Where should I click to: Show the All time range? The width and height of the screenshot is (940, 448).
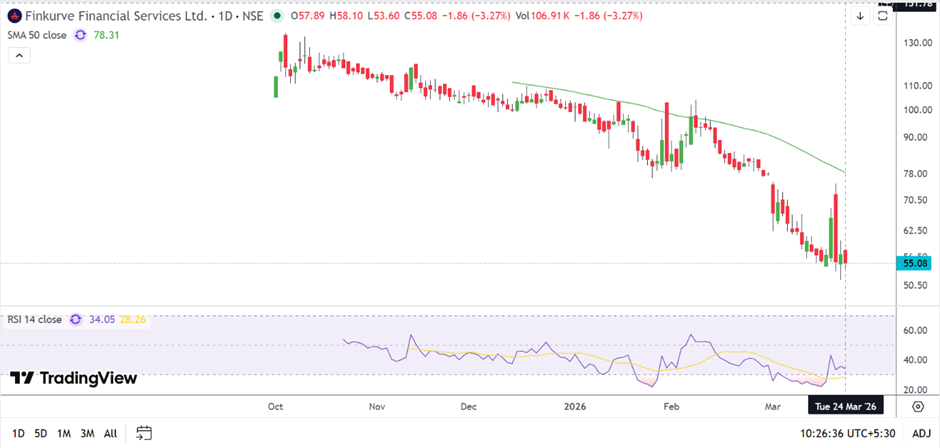click(x=110, y=433)
